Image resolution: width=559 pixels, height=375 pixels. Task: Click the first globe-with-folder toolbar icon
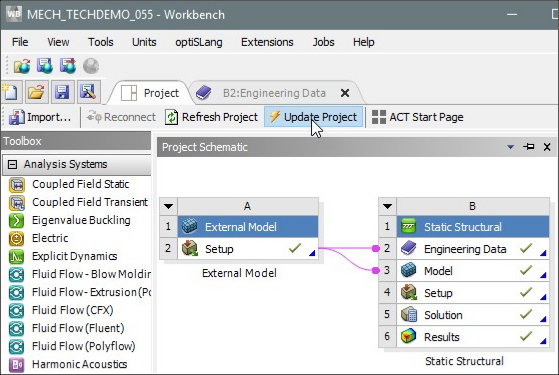pos(22,66)
